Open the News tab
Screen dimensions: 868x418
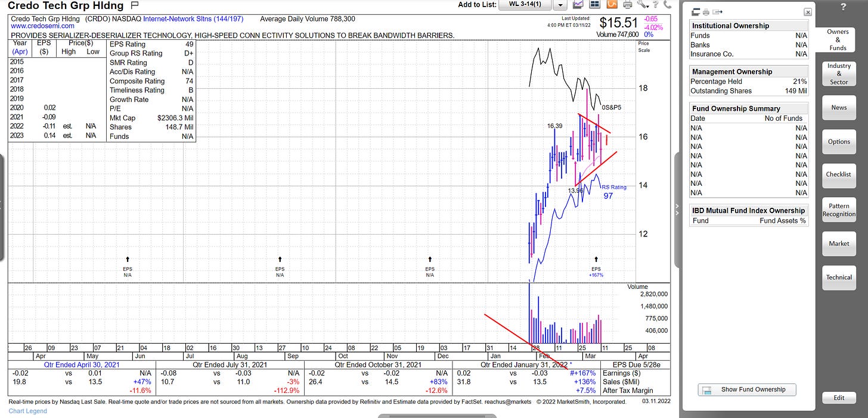839,108
